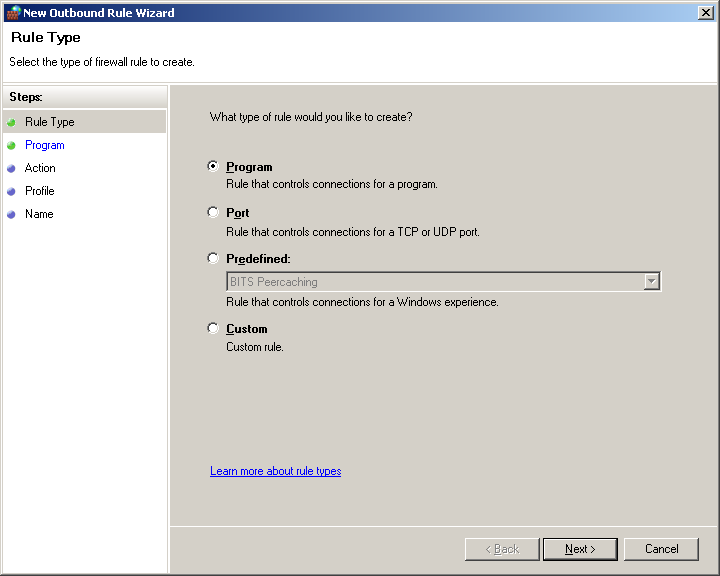Close the New Outbound Rule Wizard window
Image resolution: width=720 pixels, height=576 pixels.
coord(705,12)
